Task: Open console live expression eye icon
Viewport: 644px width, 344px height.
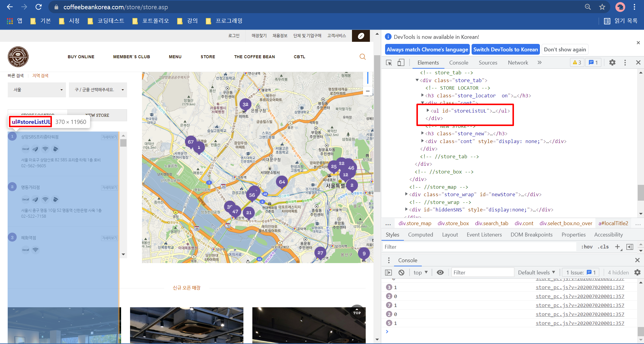Action: coord(440,272)
